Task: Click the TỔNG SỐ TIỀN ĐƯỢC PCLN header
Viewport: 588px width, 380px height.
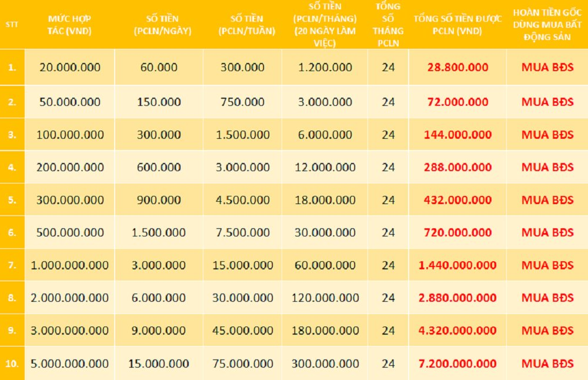Action: coord(457,25)
